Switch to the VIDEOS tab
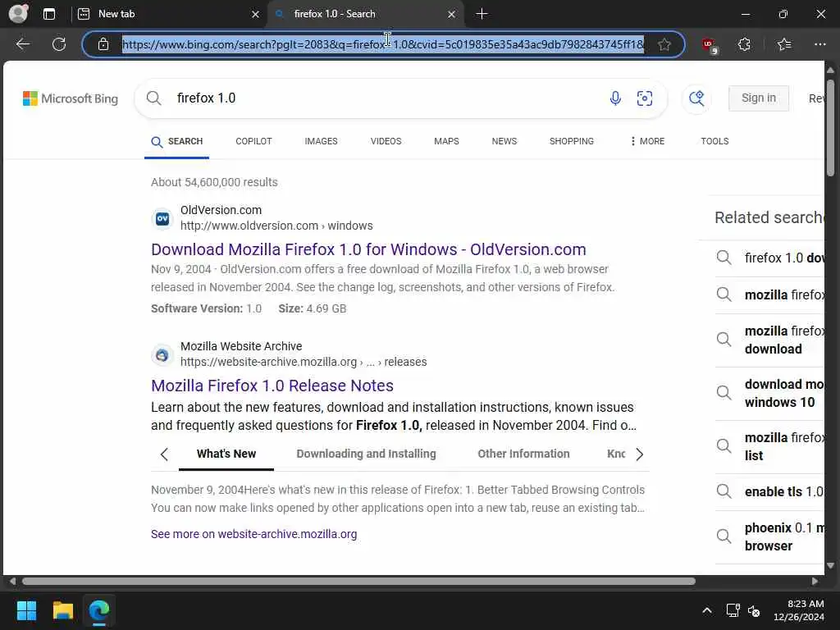 (x=386, y=141)
